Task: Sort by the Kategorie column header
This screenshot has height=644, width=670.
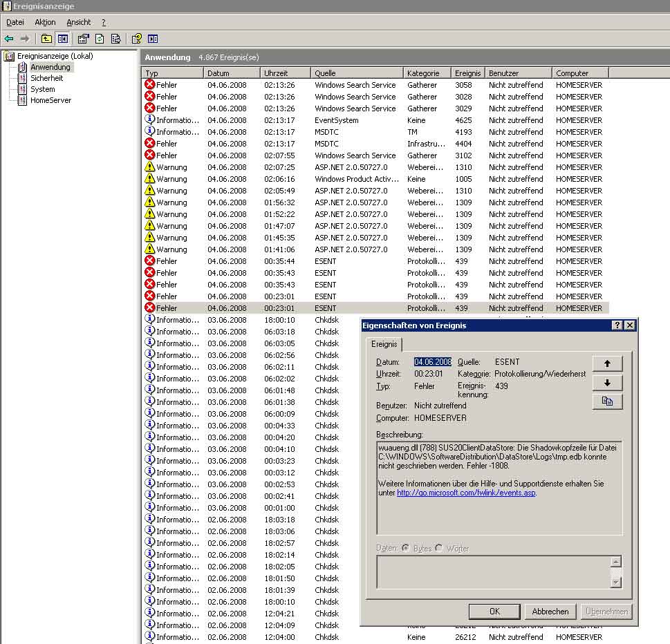Action: click(427, 73)
